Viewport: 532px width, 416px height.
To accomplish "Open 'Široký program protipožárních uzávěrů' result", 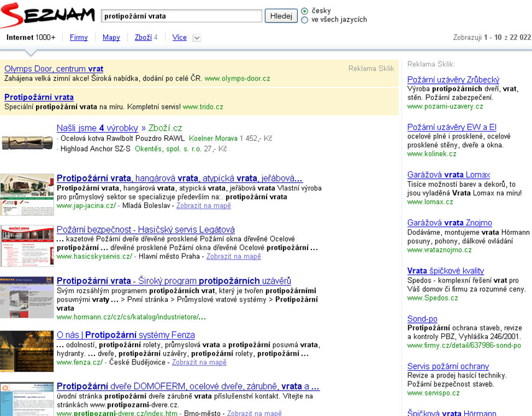I will tap(174, 281).
